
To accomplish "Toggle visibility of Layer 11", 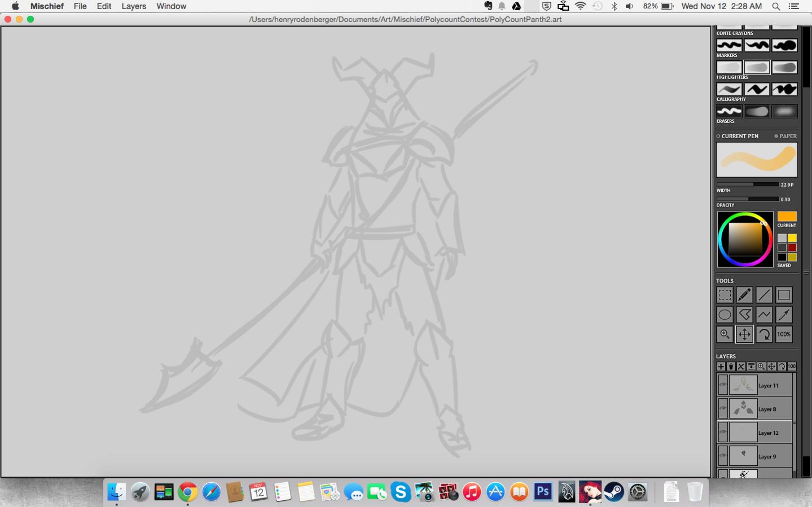I will (x=723, y=385).
